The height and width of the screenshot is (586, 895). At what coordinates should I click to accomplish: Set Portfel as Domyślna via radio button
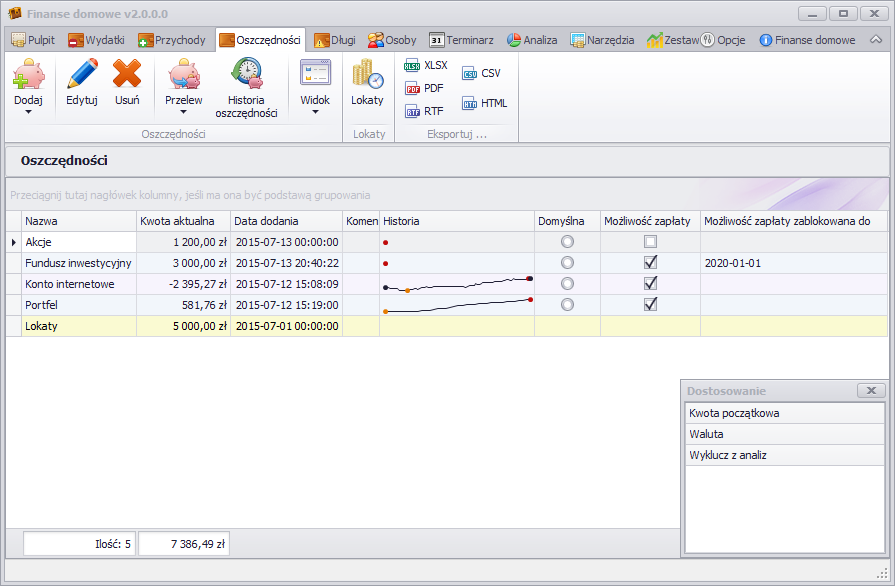(x=567, y=304)
